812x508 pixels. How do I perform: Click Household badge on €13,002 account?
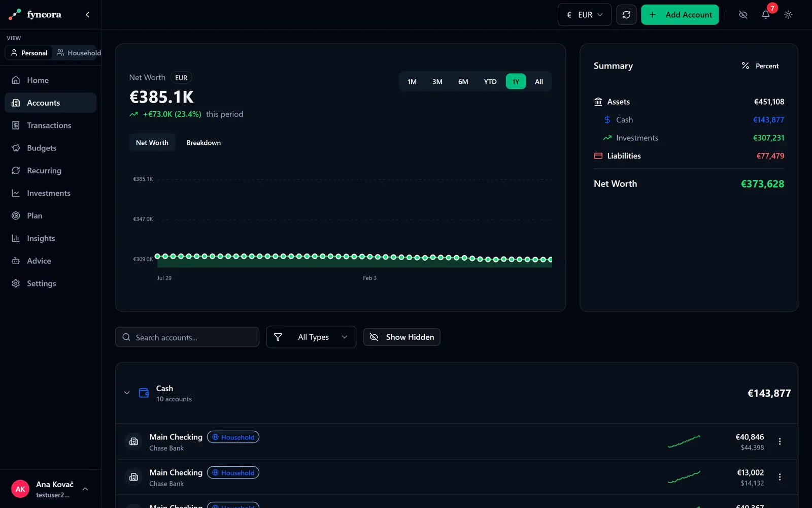click(233, 473)
